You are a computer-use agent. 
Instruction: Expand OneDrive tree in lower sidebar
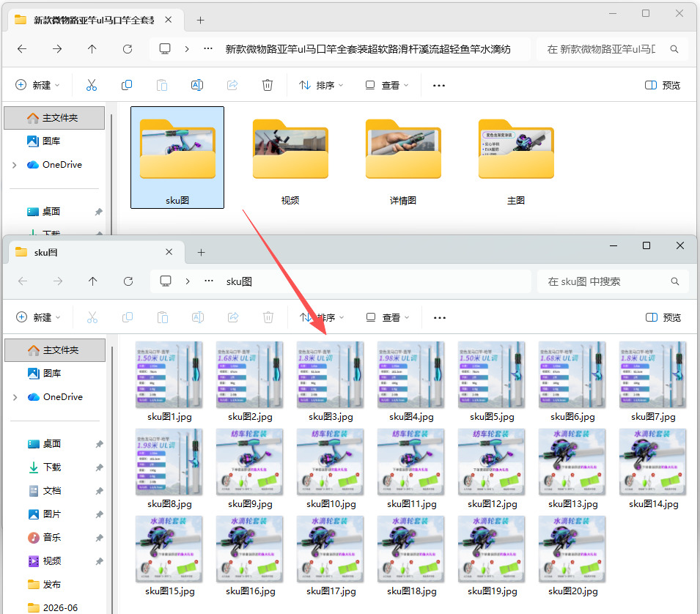[15, 397]
